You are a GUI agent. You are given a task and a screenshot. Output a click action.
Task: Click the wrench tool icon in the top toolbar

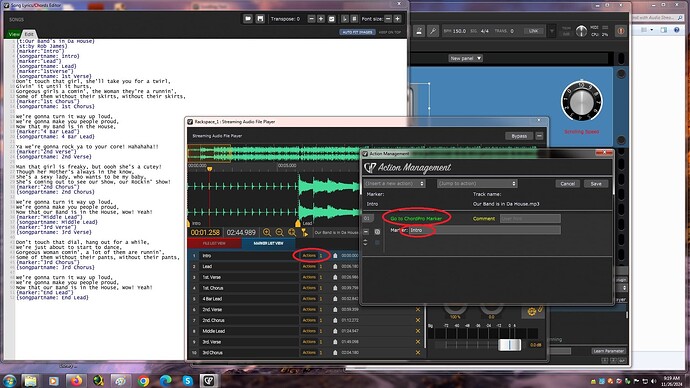pos(433,31)
